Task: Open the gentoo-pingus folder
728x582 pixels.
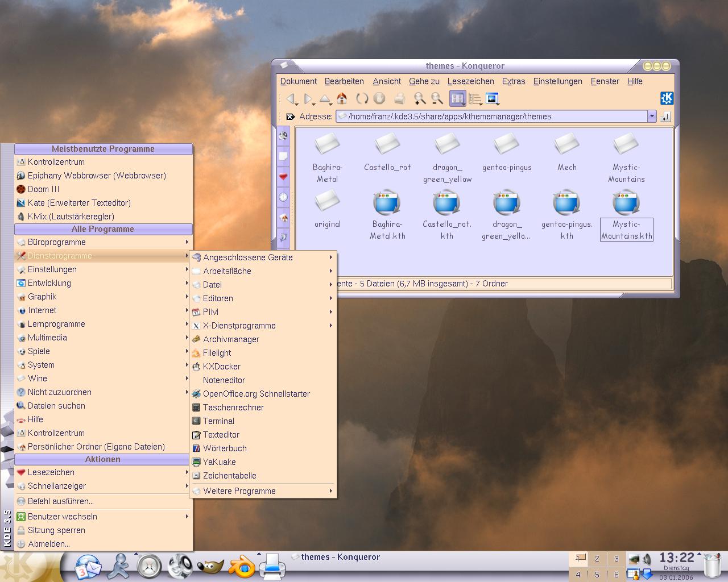Action: click(507, 152)
